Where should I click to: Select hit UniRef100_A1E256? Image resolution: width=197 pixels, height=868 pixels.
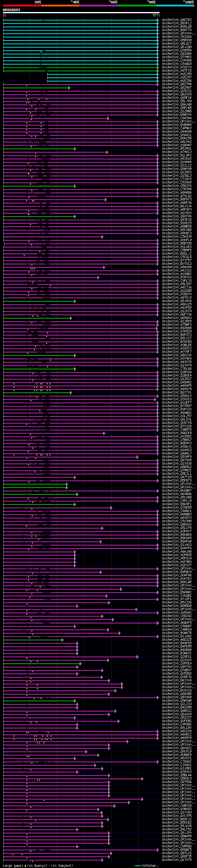click(x=177, y=81)
